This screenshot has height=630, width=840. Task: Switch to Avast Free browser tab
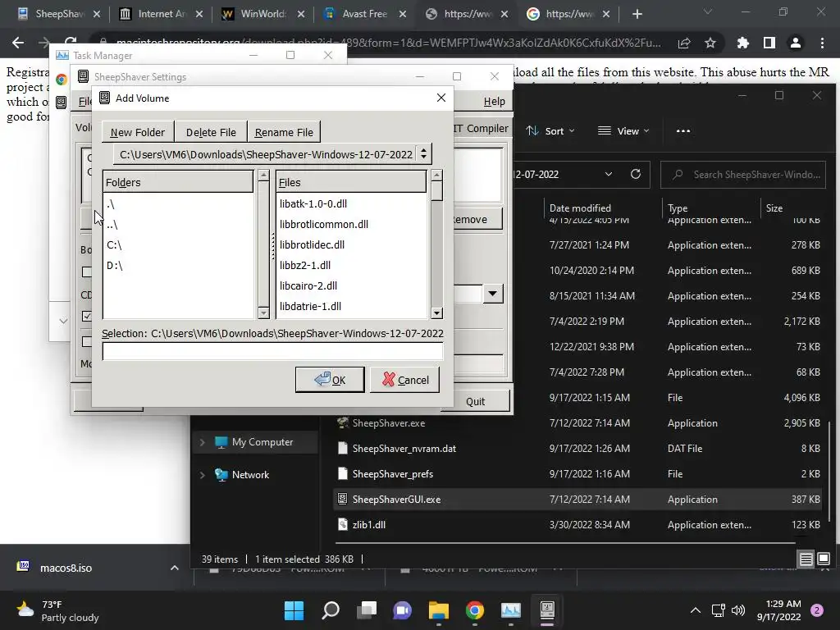364,14
